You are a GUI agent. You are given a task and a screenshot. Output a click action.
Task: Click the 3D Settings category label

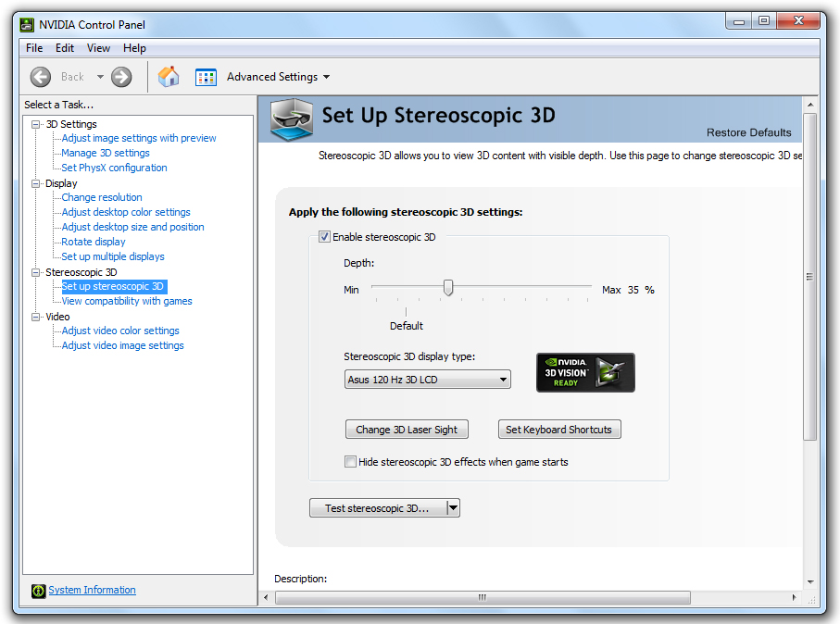(x=71, y=124)
